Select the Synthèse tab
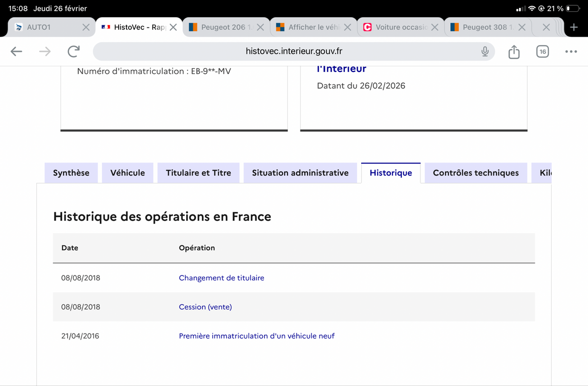 71,173
